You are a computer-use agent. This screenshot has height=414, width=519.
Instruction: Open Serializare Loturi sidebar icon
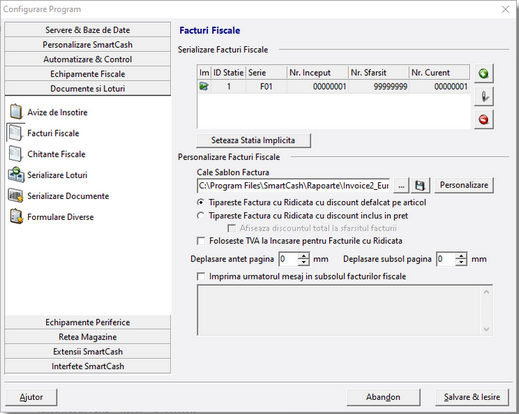pyautogui.click(x=16, y=175)
